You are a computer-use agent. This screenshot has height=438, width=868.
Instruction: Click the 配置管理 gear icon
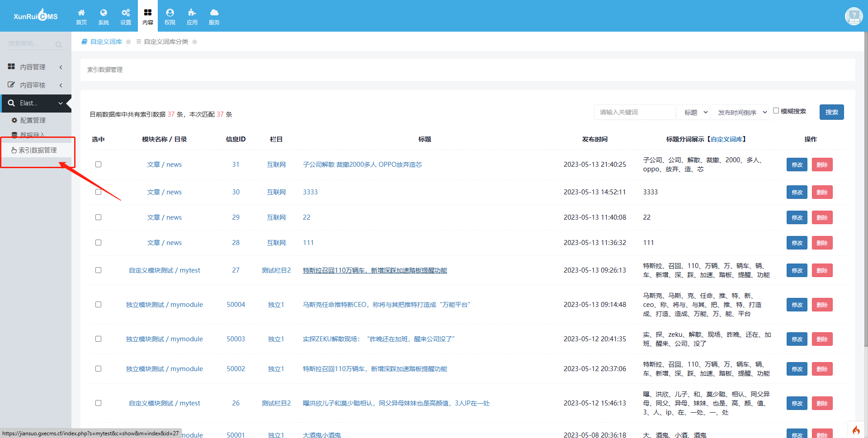click(14, 120)
